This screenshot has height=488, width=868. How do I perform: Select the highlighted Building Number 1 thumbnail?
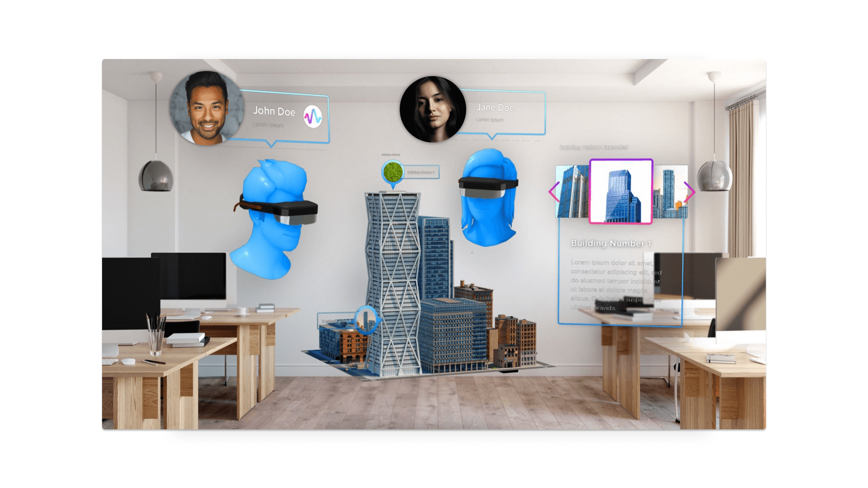(623, 191)
